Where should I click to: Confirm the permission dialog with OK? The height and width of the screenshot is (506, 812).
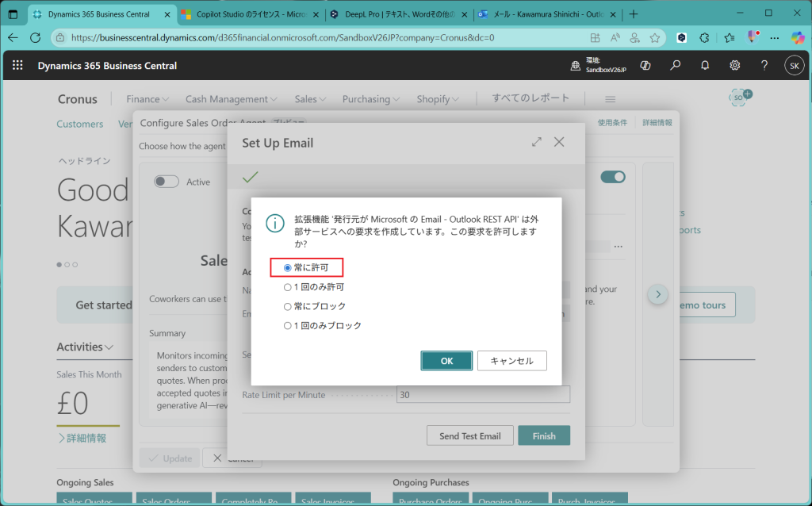point(446,361)
